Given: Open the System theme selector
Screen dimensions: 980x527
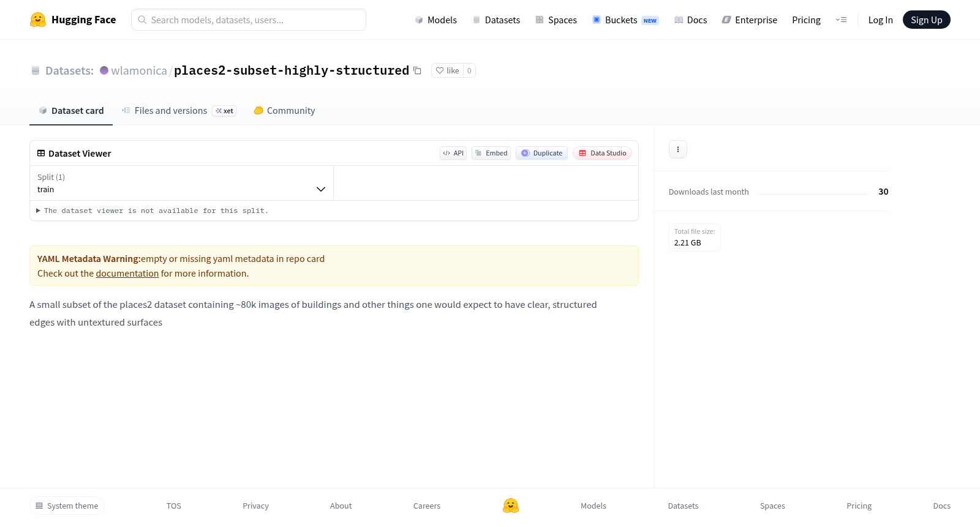Looking at the screenshot, I should 67,506.
